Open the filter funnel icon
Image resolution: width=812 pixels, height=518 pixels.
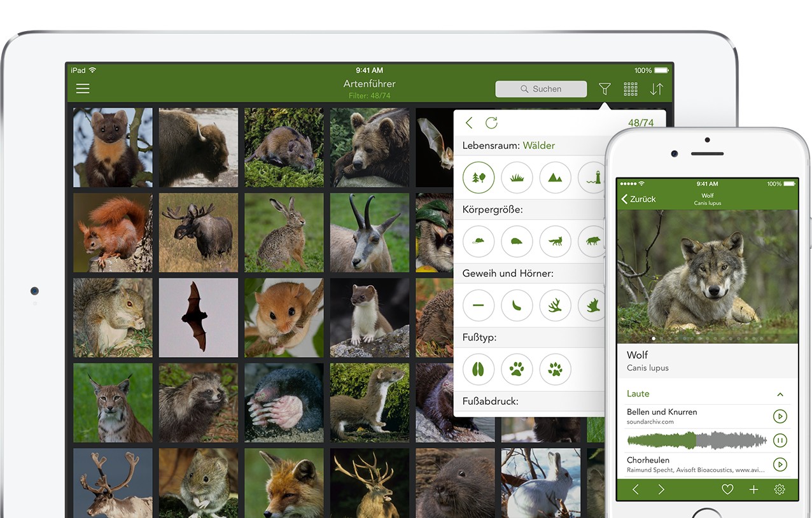tap(605, 89)
